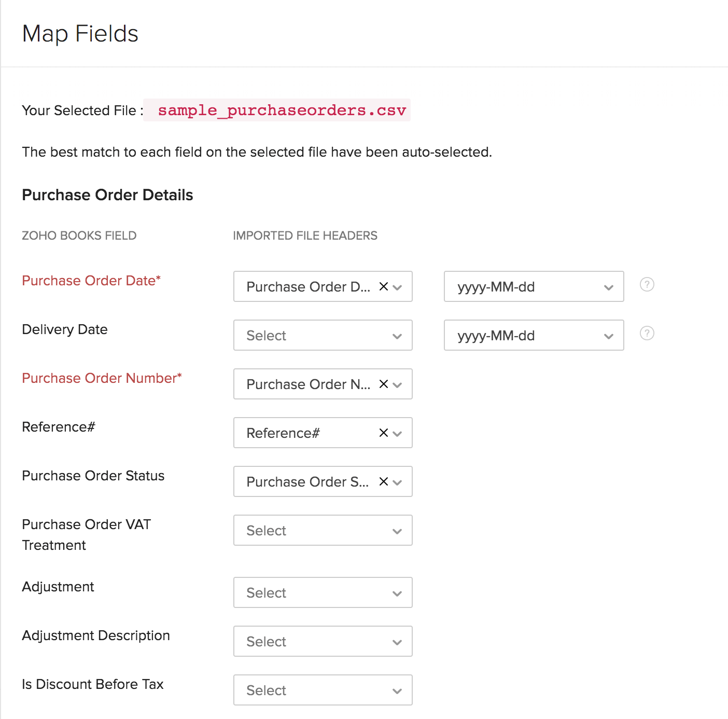The height and width of the screenshot is (719, 728).
Task: Clear the Reference# header mapping
Action: tap(383, 433)
